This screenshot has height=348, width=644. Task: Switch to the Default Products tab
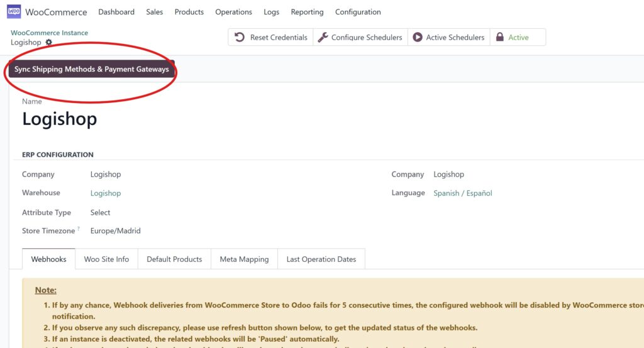[x=174, y=259]
